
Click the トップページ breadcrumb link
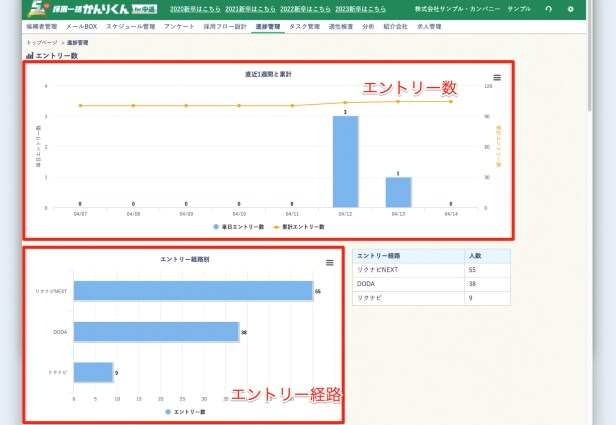point(42,43)
